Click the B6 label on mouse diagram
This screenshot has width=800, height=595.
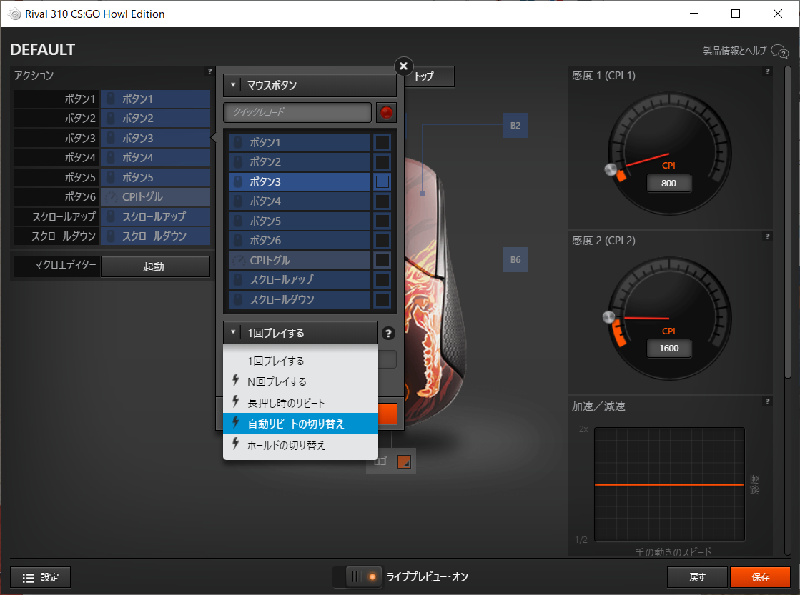tap(515, 260)
